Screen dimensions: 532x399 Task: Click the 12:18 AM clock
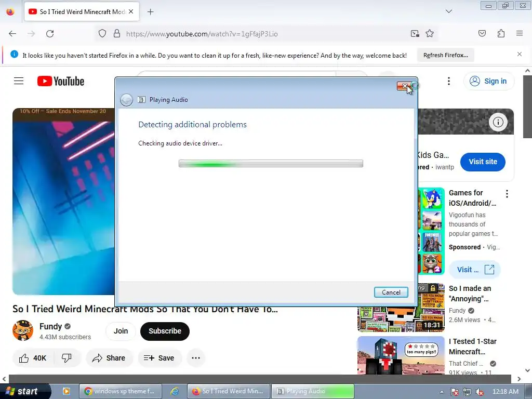pos(505,392)
